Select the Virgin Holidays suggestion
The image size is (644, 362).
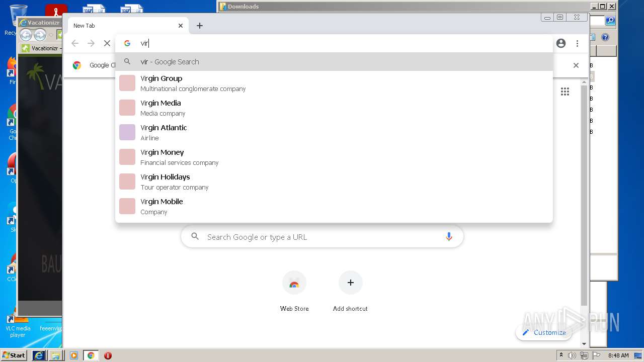(x=334, y=182)
